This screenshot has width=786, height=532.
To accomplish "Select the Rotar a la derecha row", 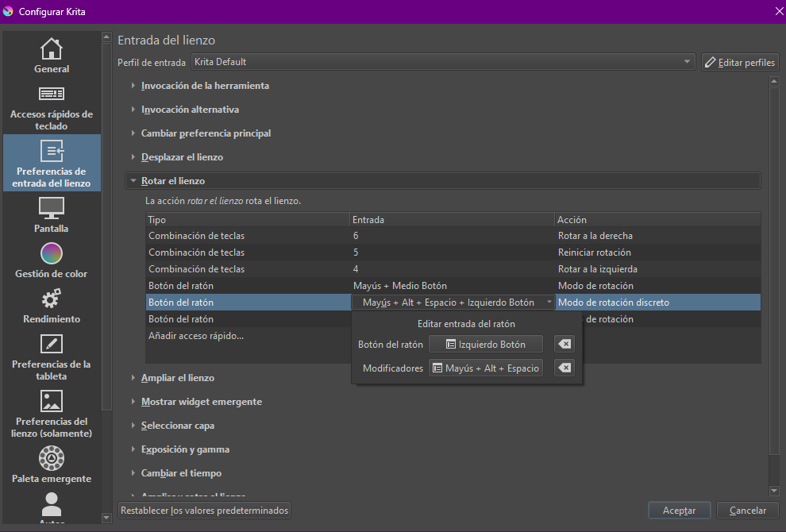I will point(453,236).
